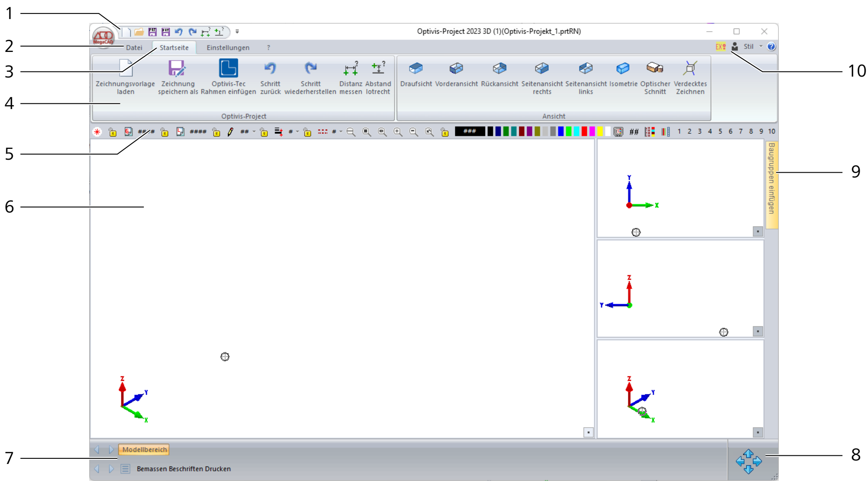Click the Stil label in the top right

click(748, 46)
